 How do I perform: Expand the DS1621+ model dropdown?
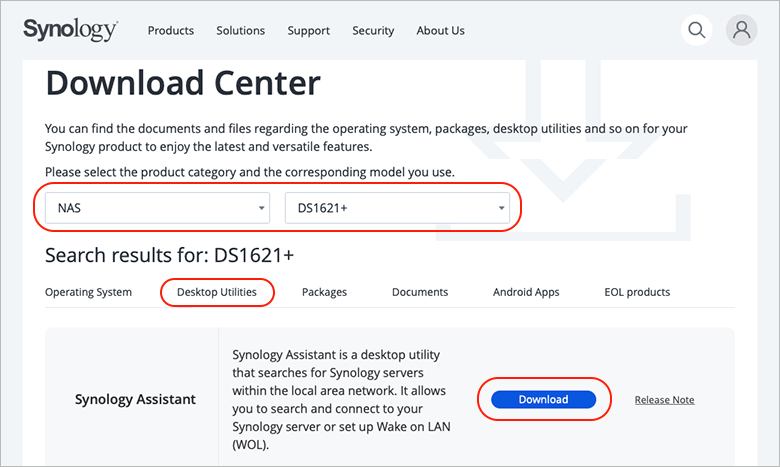click(397, 208)
